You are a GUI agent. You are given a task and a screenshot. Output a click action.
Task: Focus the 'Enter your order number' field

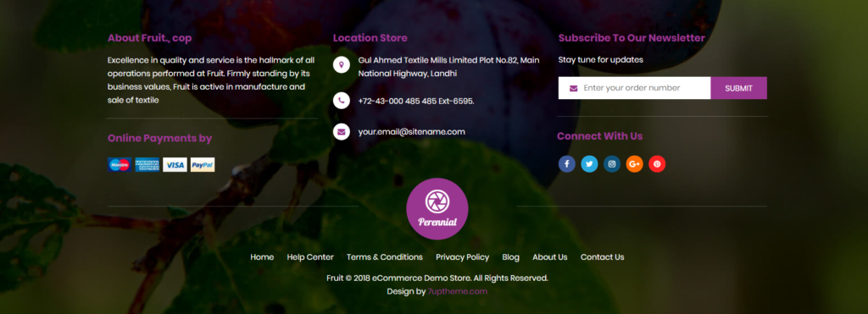point(634,88)
